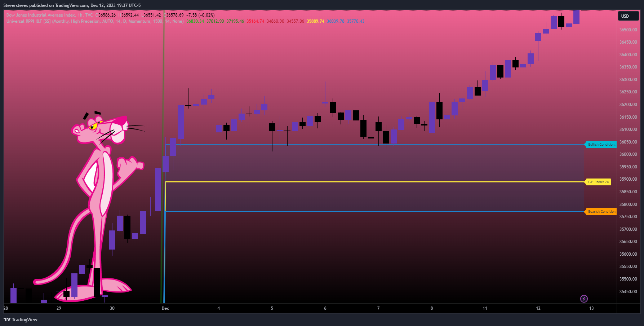Click the green indicator value 37195.46
The image size is (644, 326).
235,21
